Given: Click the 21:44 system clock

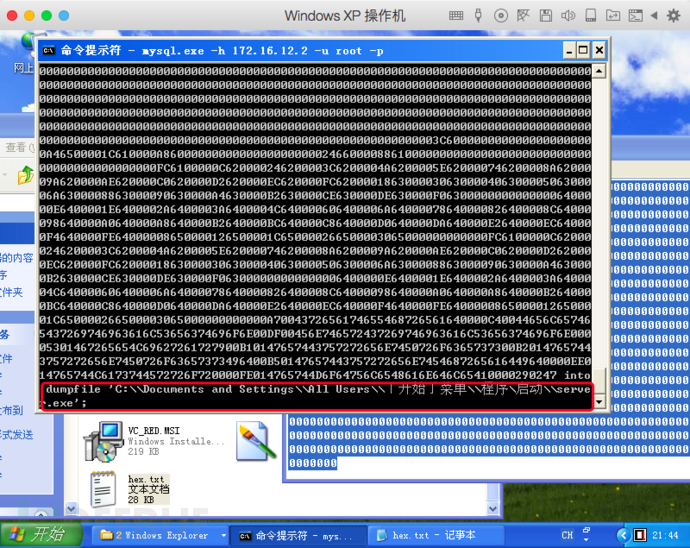Looking at the screenshot, I should (x=665, y=535).
